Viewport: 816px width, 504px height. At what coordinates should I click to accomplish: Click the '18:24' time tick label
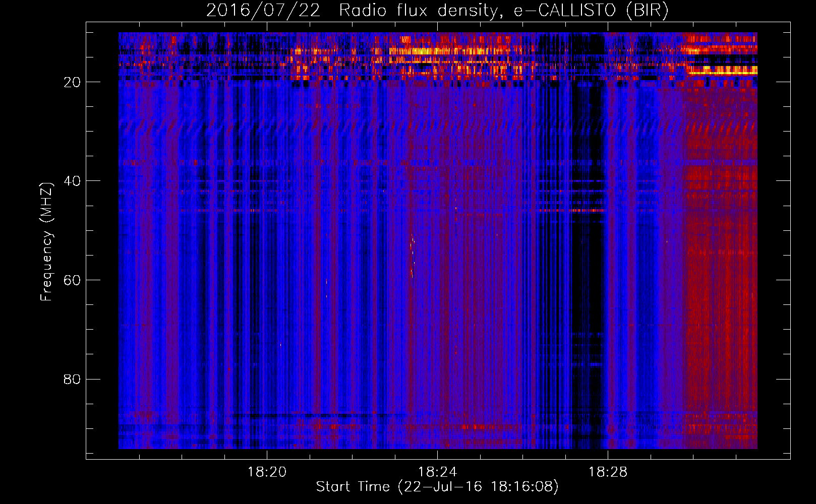pos(437,472)
